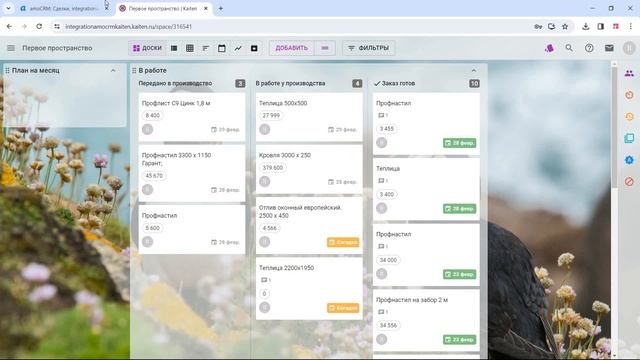The height and width of the screenshot is (360, 640).
Task: Click the comment icon on Теплица 2200х1950
Action: [264, 280]
